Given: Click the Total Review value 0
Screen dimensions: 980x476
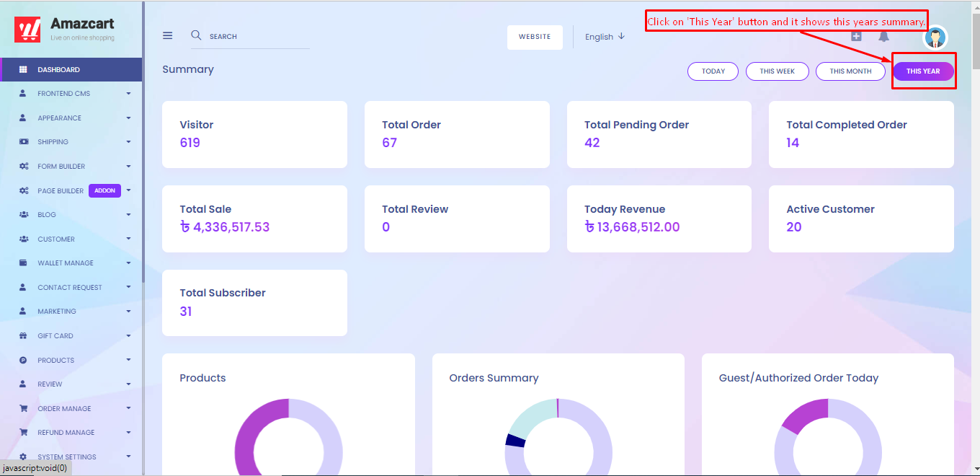Looking at the screenshot, I should coord(386,227).
